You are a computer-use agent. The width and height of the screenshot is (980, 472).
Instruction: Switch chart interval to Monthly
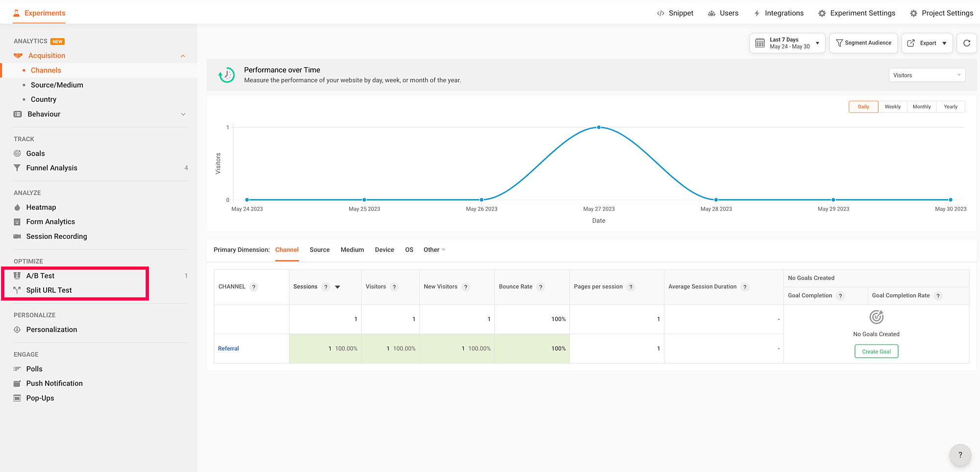click(x=921, y=107)
